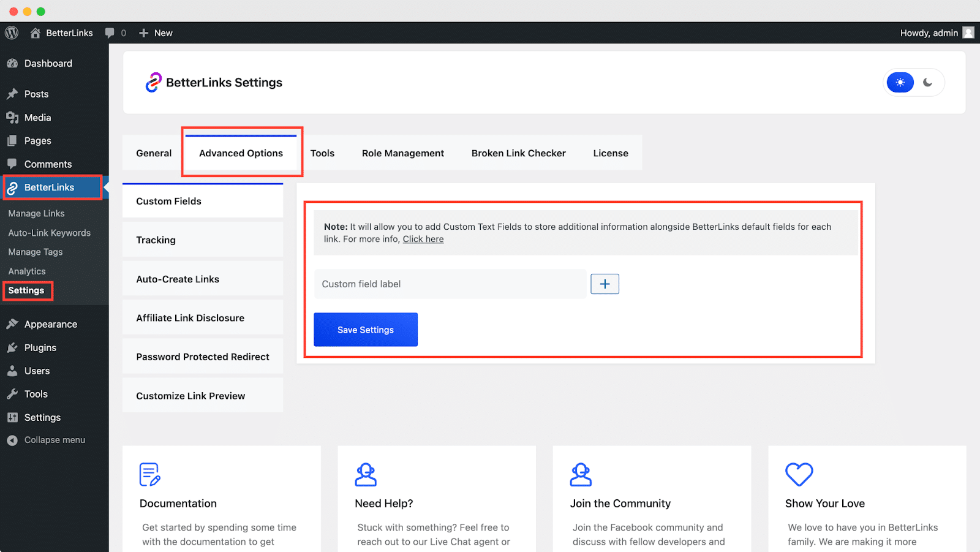Open the Click here info link

pyautogui.click(x=423, y=239)
